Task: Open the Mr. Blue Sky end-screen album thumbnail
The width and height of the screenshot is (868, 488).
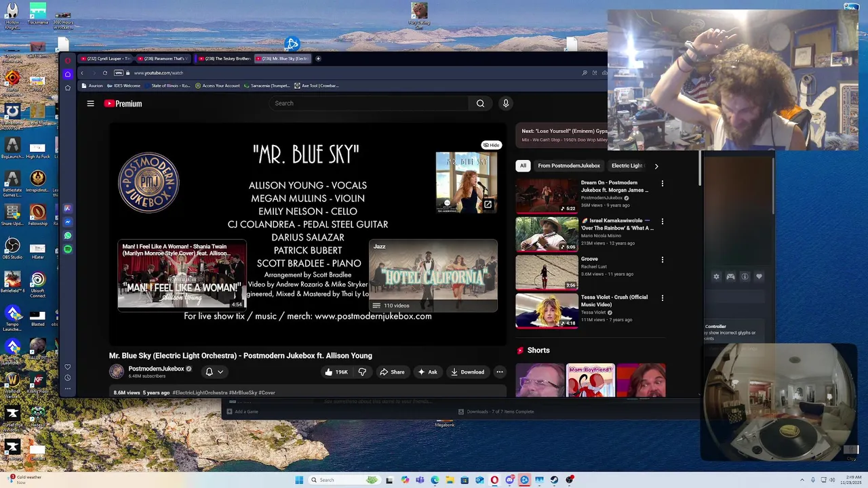Action: [466, 182]
